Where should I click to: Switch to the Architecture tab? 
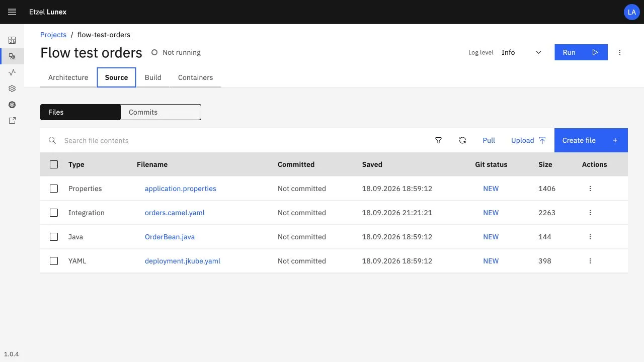pyautogui.click(x=68, y=77)
